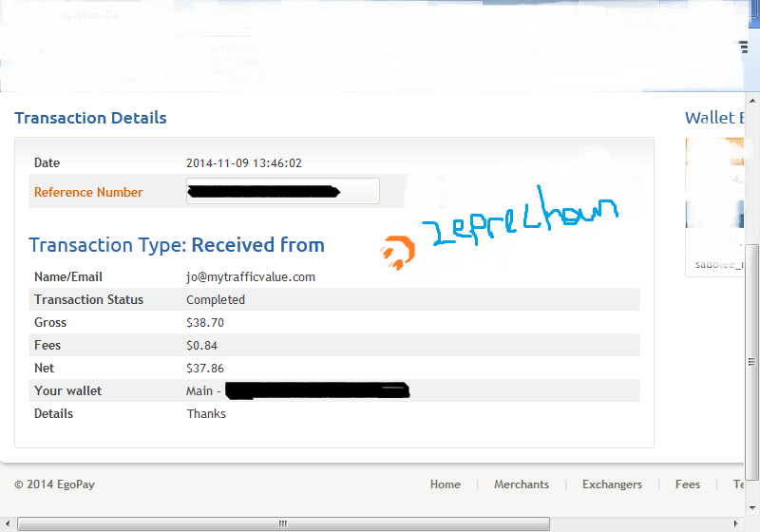Click the horizontal scrollbar right arrow
Image resolution: width=760 pixels, height=532 pixels.
pos(735,523)
